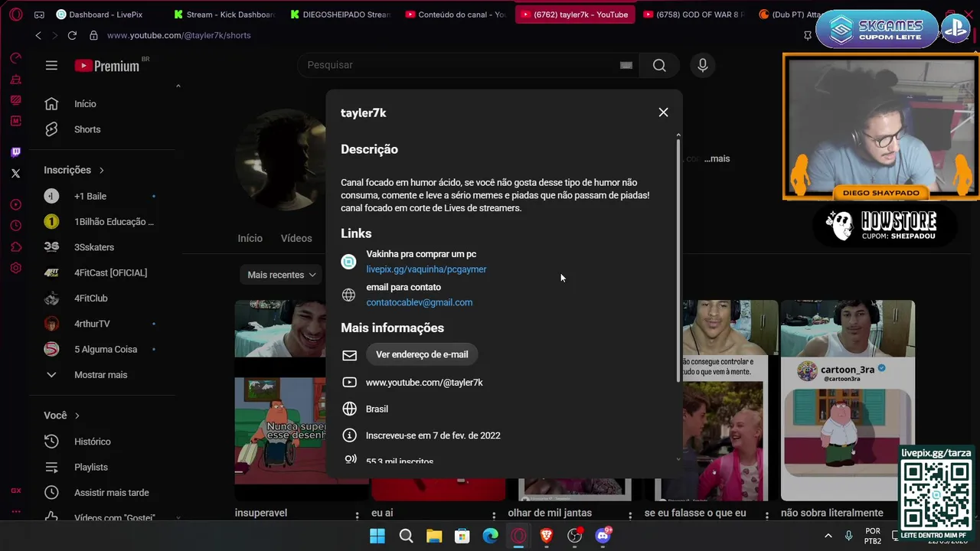Switch to Stream - Kick Dashboard tab

(224, 15)
